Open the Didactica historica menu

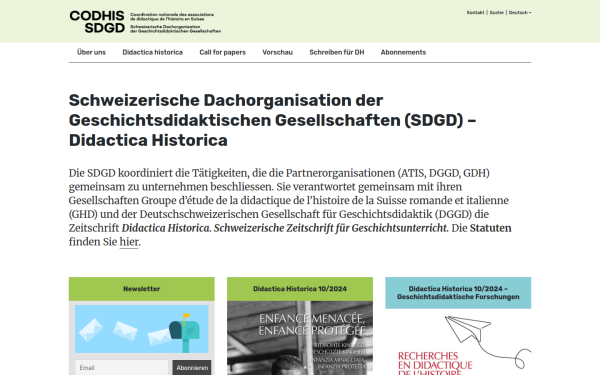(x=152, y=52)
